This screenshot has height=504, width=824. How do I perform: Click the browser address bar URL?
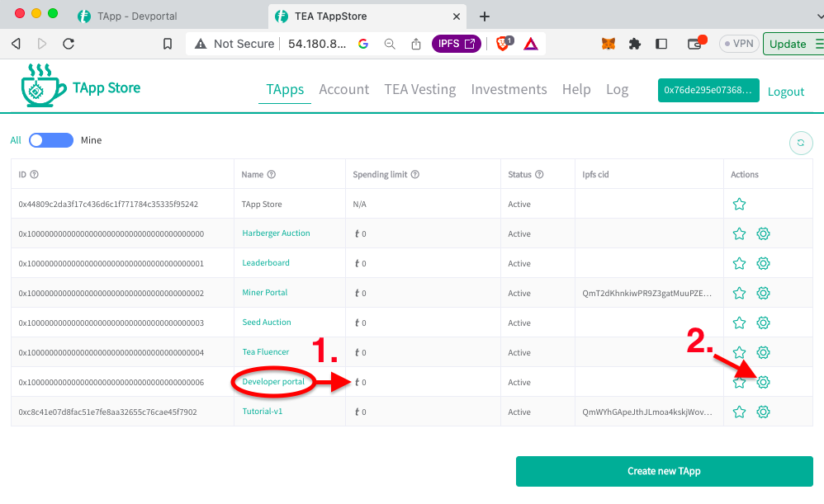pos(316,44)
